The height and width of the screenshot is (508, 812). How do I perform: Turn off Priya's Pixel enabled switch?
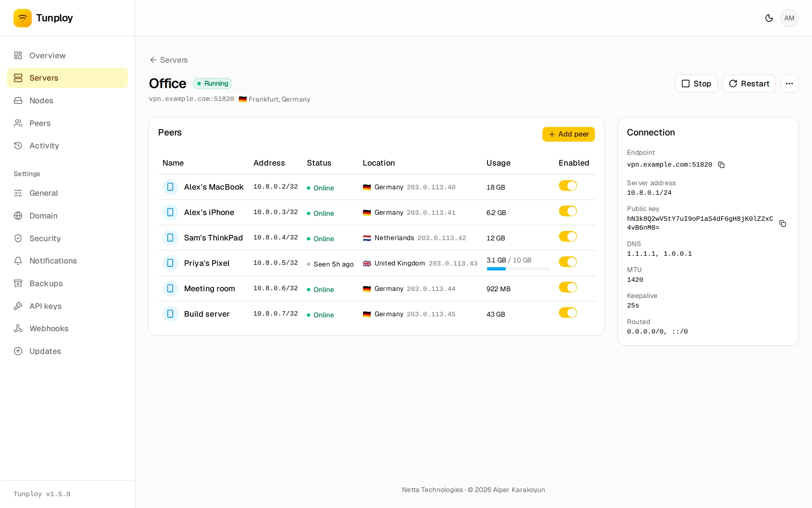[568, 262]
